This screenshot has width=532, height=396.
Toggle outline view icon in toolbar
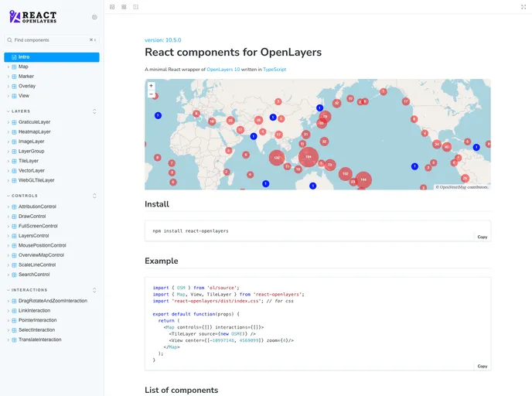(x=136, y=7)
